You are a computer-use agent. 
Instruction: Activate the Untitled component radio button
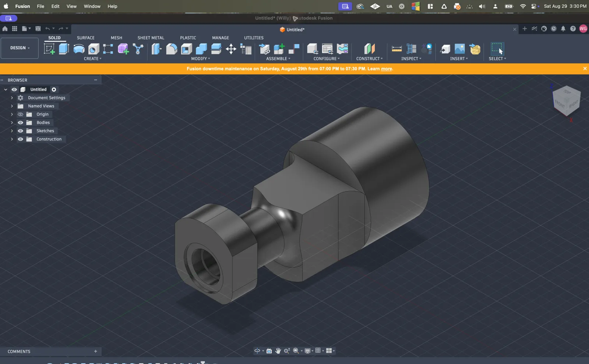pos(54,89)
